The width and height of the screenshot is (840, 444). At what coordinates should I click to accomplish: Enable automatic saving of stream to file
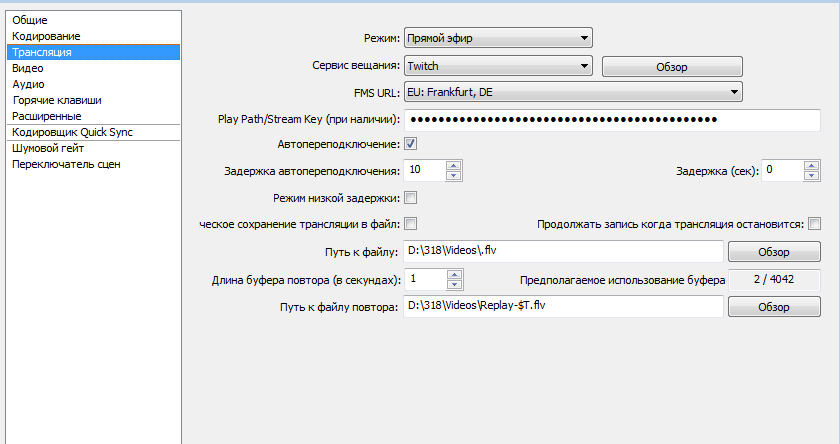[411, 223]
